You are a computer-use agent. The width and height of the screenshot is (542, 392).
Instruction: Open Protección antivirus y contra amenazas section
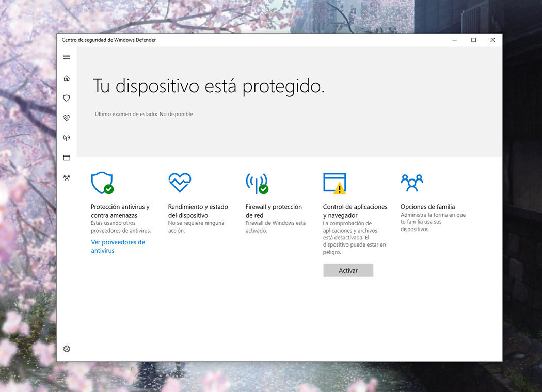coord(119,211)
